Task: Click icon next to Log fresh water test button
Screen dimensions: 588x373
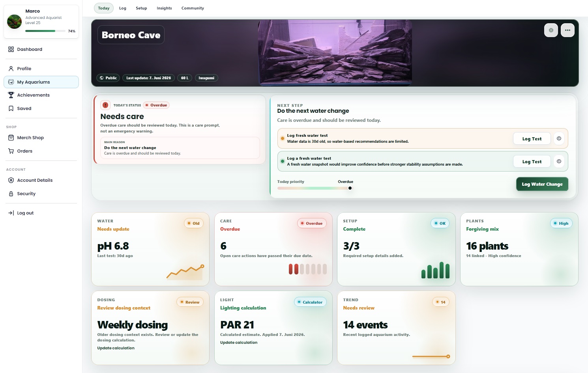Action: pyautogui.click(x=559, y=138)
